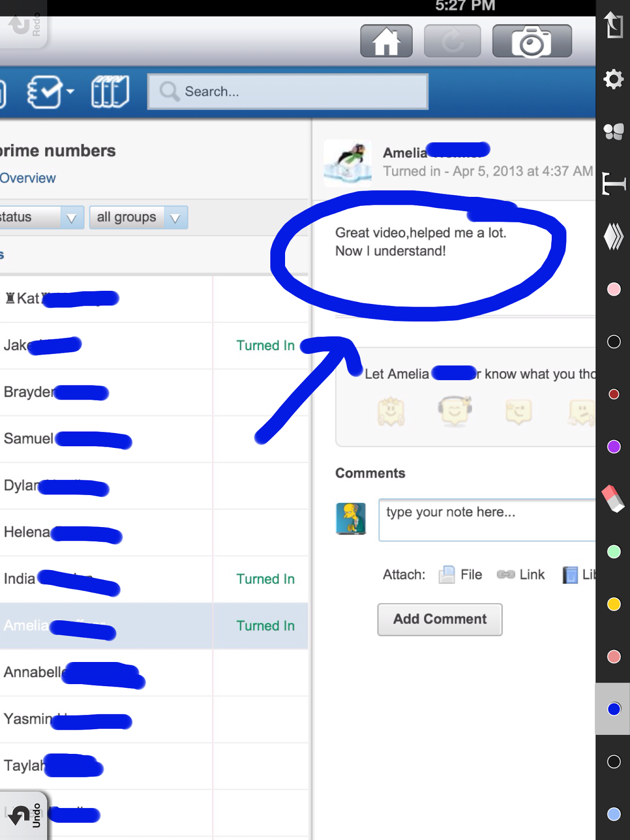Select Helena's row in the student list

click(x=154, y=532)
